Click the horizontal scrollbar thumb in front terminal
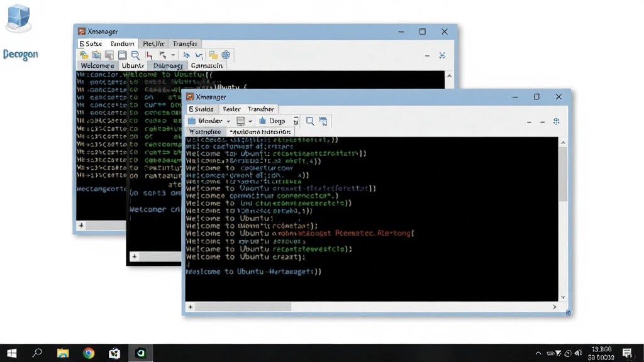 click(x=243, y=307)
